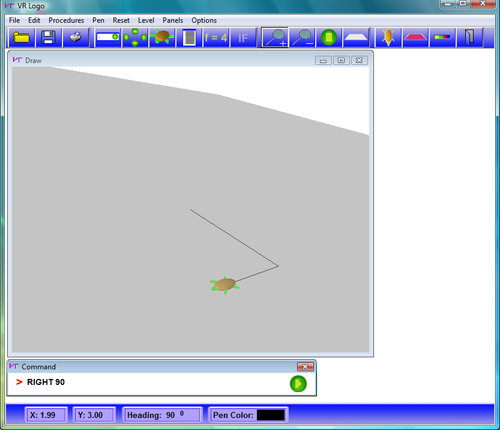Minimize the Draw window

(323, 60)
